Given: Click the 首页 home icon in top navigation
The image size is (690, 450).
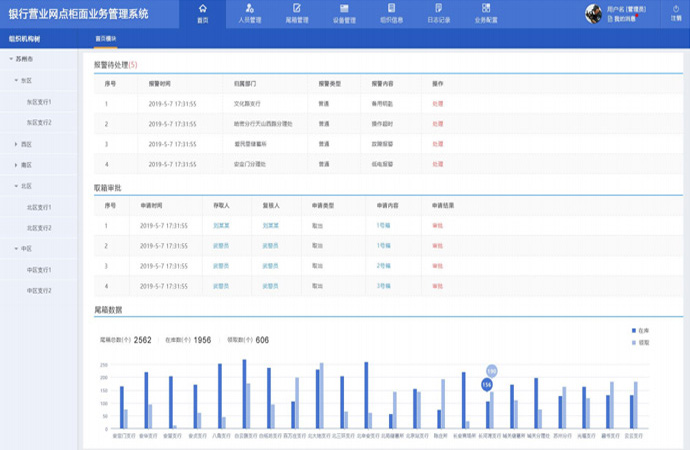Looking at the screenshot, I should (203, 9).
